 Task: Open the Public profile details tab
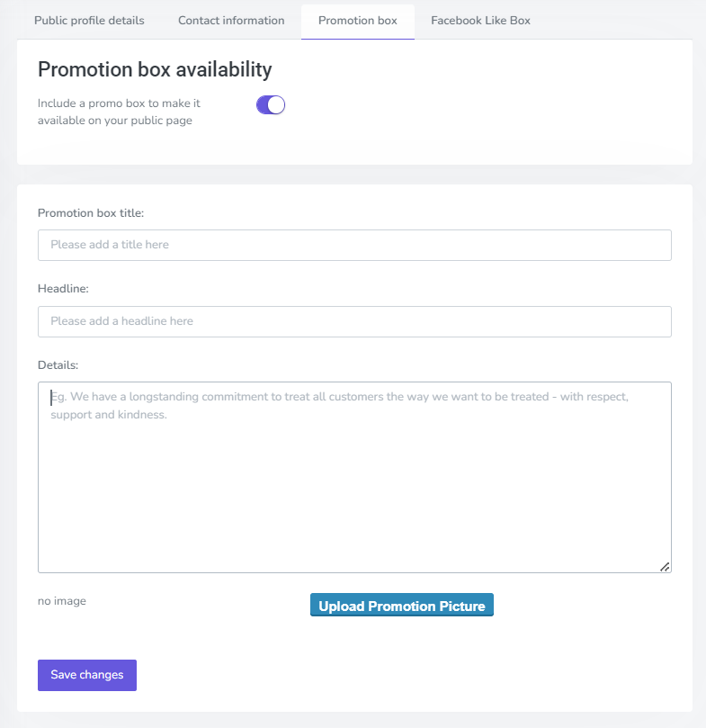tap(89, 21)
